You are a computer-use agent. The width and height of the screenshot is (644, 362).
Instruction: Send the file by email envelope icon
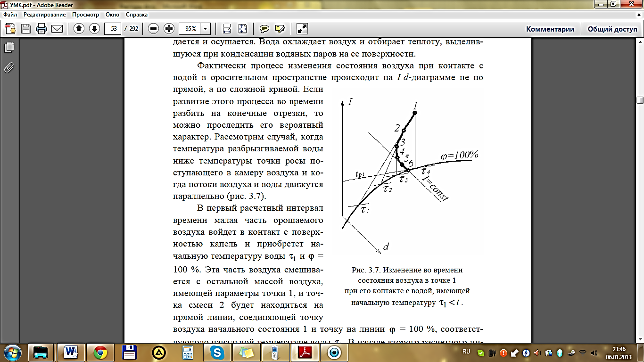57,29
